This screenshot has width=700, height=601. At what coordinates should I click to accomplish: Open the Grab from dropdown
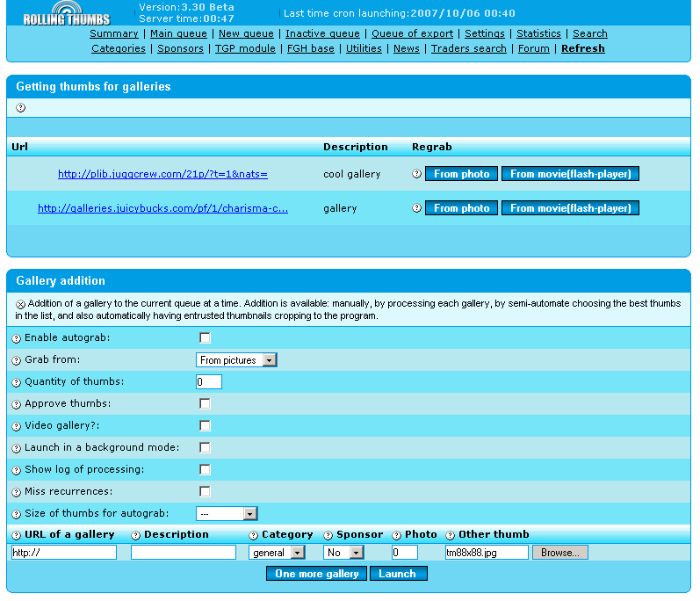[236, 360]
